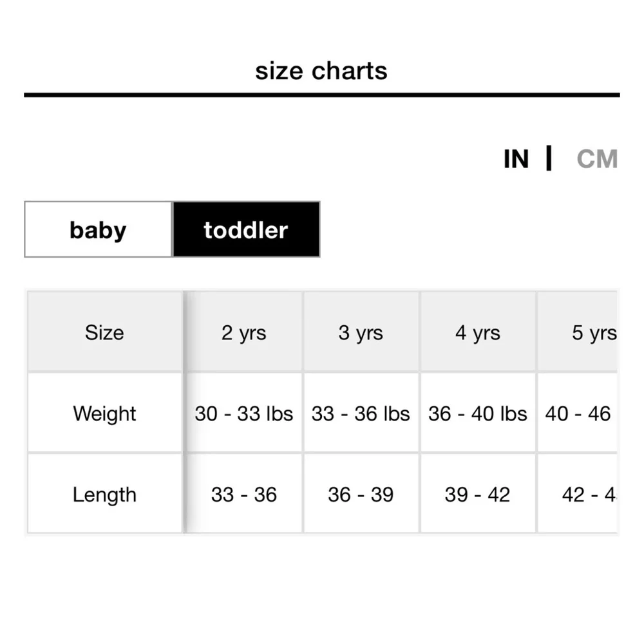Click the size charts heading
644x644 pixels.
point(321,71)
